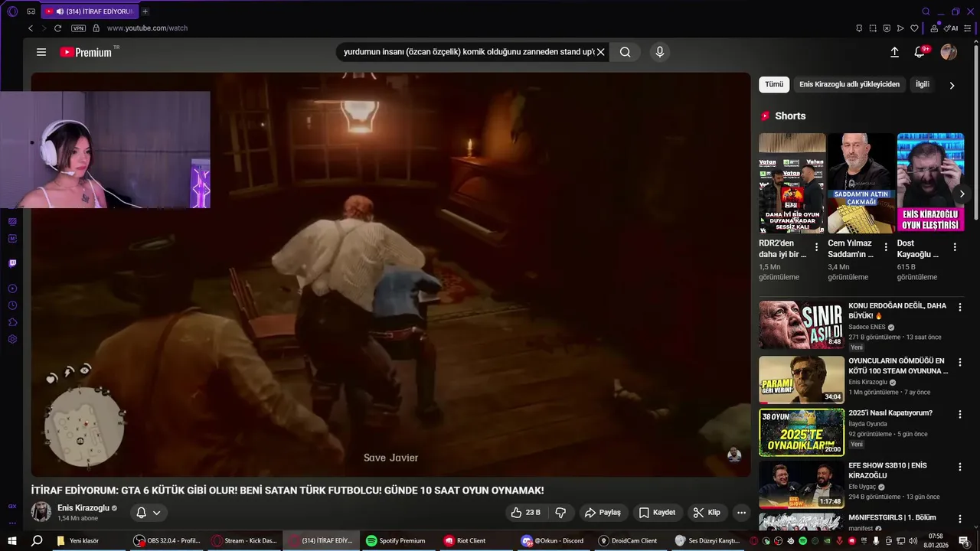Reload the page with the refresh icon

[57, 28]
